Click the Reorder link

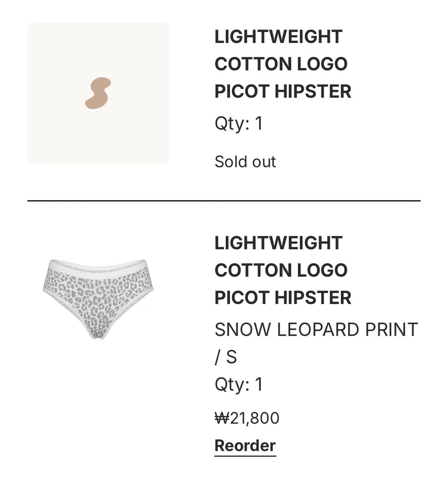coord(245,445)
